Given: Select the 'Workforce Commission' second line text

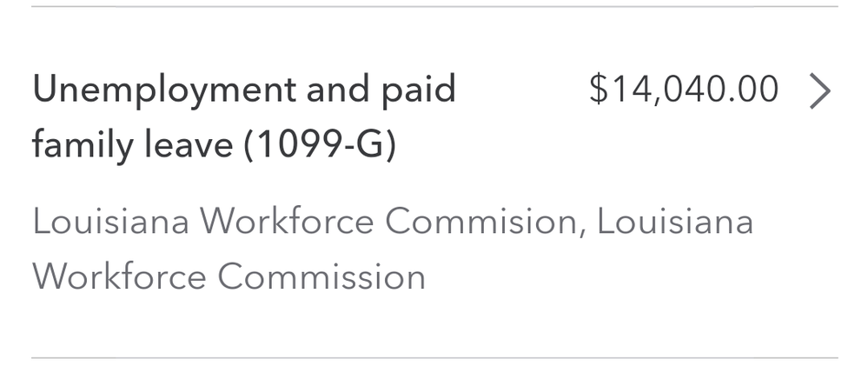Looking at the screenshot, I should coord(229,276).
